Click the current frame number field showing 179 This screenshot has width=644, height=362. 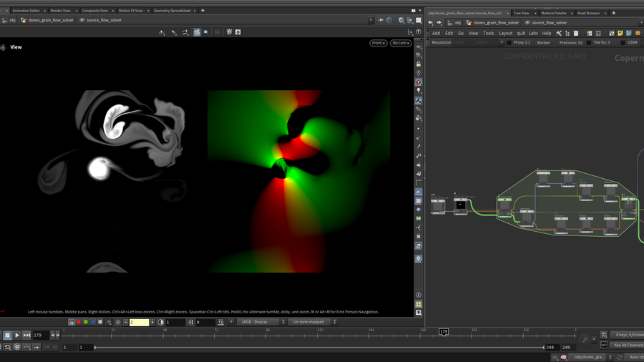tap(42, 335)
